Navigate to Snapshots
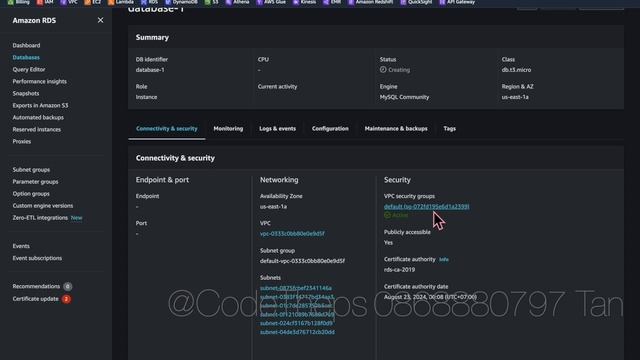 tap(26, 93)
